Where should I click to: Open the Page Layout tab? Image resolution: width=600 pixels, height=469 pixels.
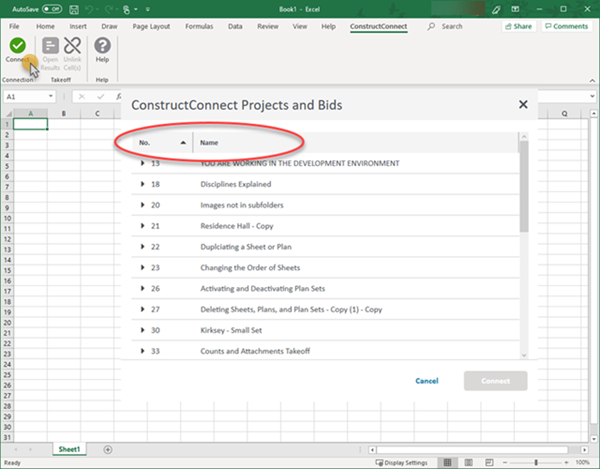coord(151,26)
